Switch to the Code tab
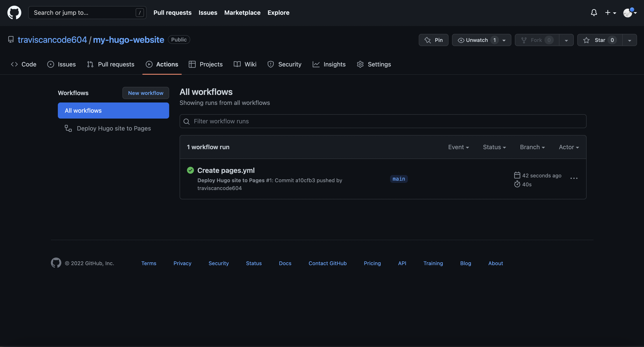Viewport: 644px width, 347px height. tap(23, 64)
